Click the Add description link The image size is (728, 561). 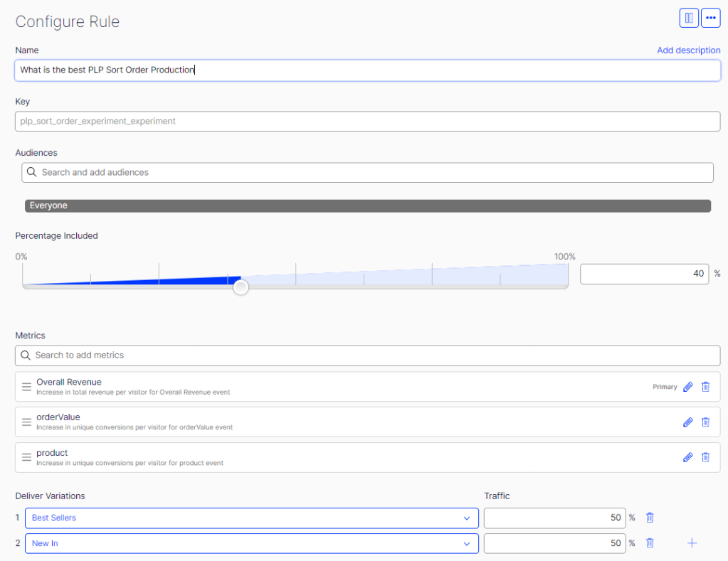[x=688, y=50]
